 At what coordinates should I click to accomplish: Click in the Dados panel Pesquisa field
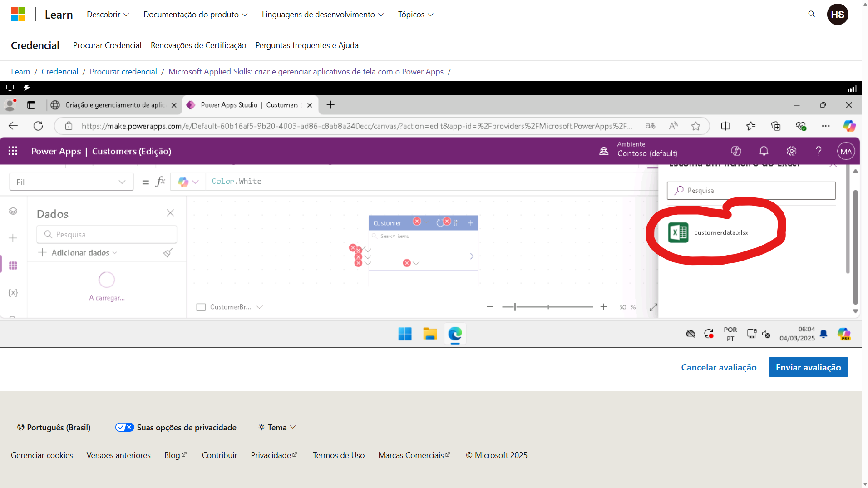pyautogui.click(x=107, y=235)
